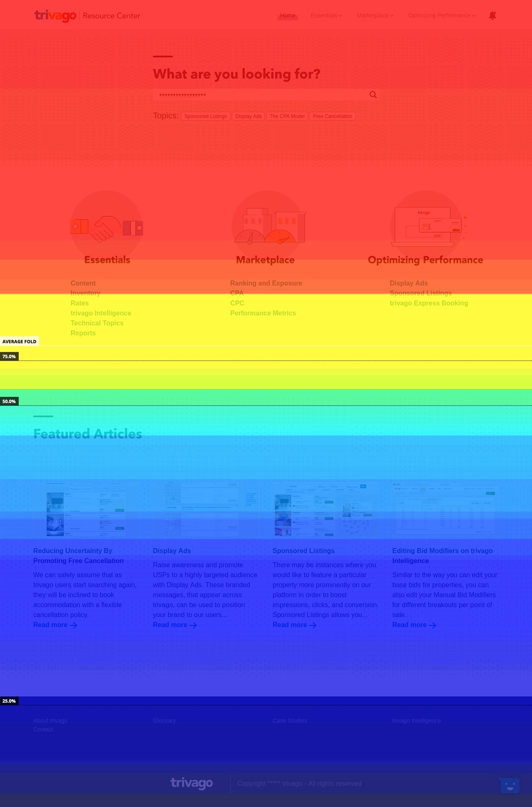Open About trivago footer link
This screenshot has height=807, width=532.
click(x=50, y=721)
